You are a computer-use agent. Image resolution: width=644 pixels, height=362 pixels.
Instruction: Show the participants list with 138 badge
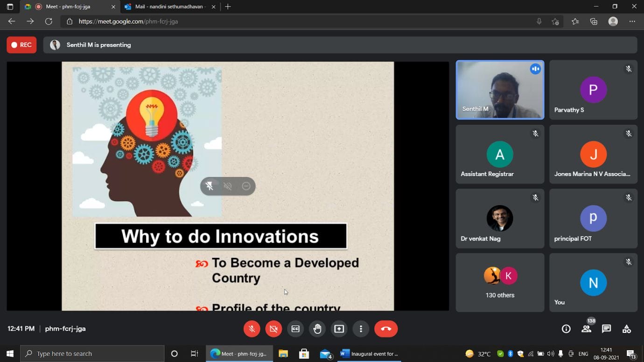586,329
